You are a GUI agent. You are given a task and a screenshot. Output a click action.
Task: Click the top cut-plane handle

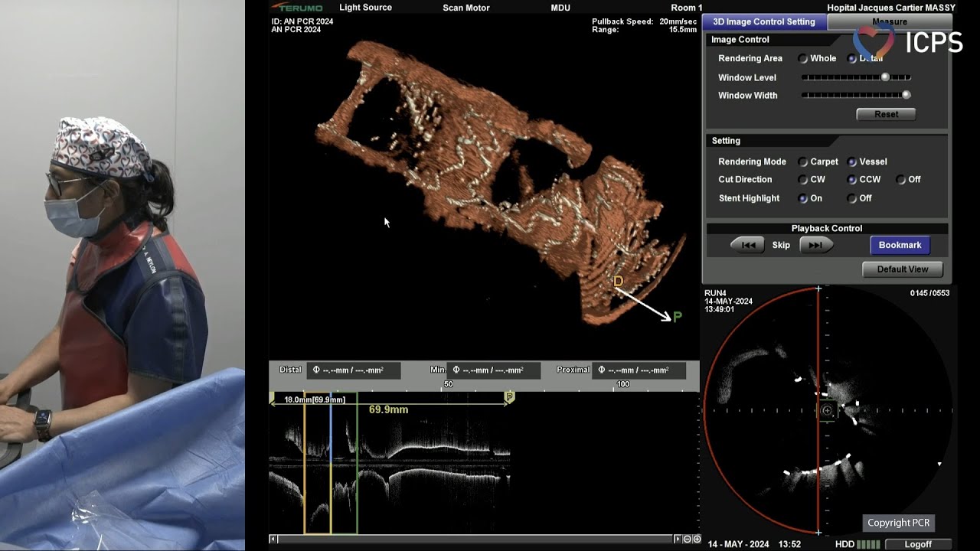[x=818, y=289]
